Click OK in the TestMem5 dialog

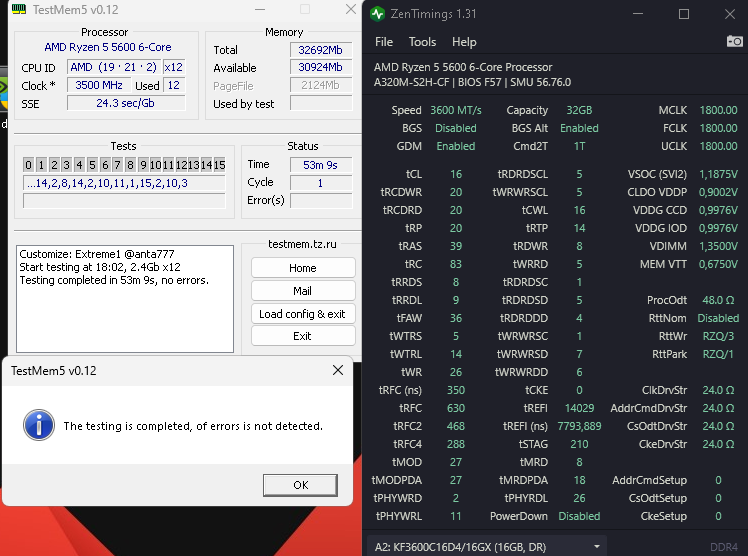[x=301, y=485]
